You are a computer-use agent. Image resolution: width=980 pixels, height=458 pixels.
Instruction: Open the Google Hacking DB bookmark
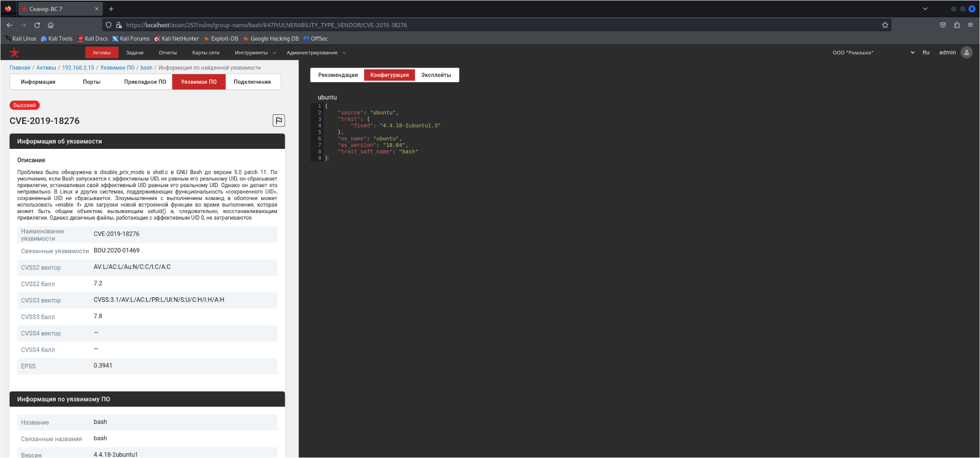(271, 39)
